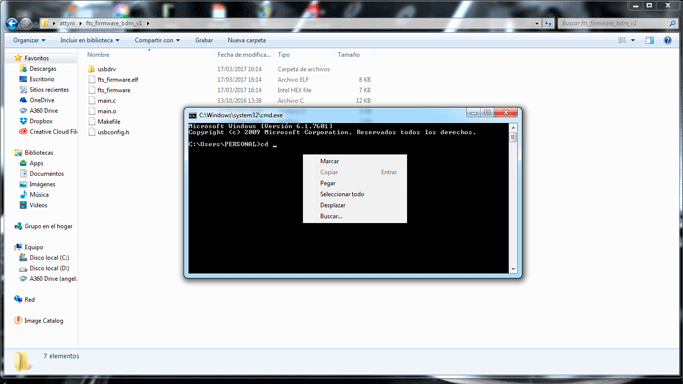Open Favoritos in navigation pane
Image resolution: width=683 pixels, height=384 pixels.
tap(37, 58)
